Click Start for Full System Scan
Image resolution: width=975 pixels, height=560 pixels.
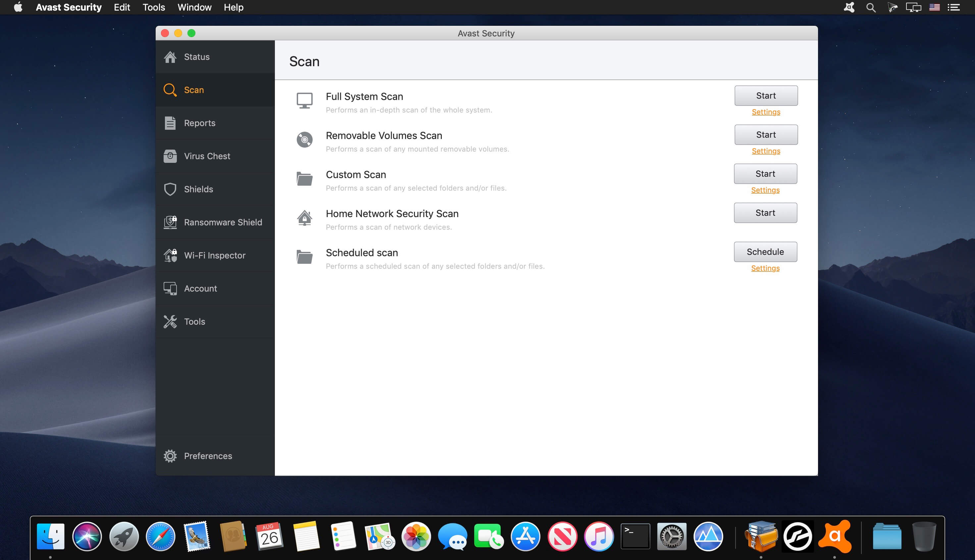pos(765,95)
